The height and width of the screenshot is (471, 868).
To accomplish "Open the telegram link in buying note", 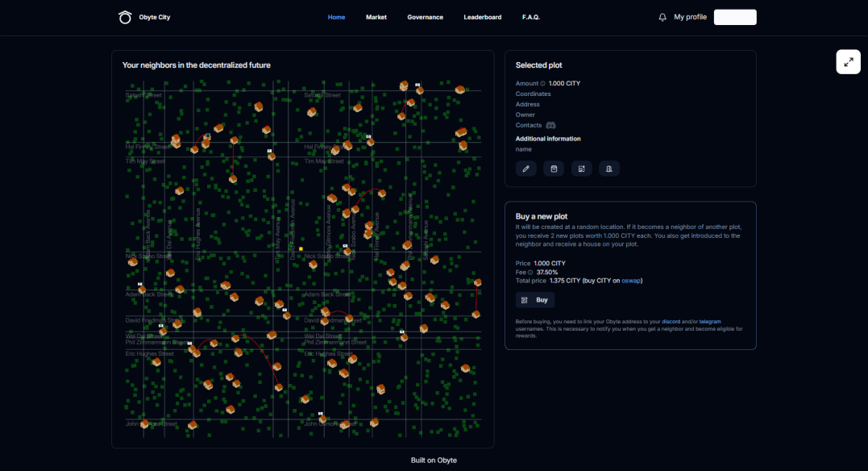I will click(710, 321).
